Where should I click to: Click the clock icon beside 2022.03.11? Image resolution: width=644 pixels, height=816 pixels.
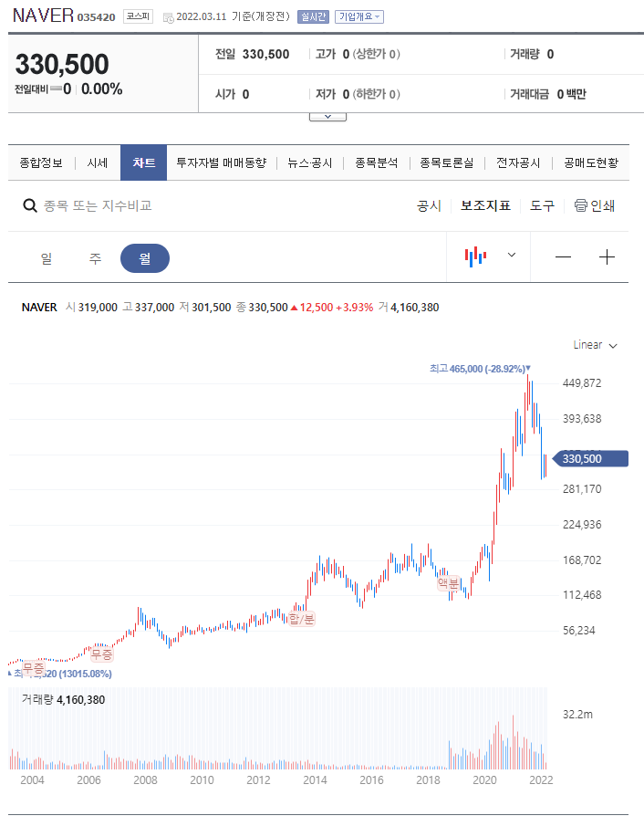point(168,18)
